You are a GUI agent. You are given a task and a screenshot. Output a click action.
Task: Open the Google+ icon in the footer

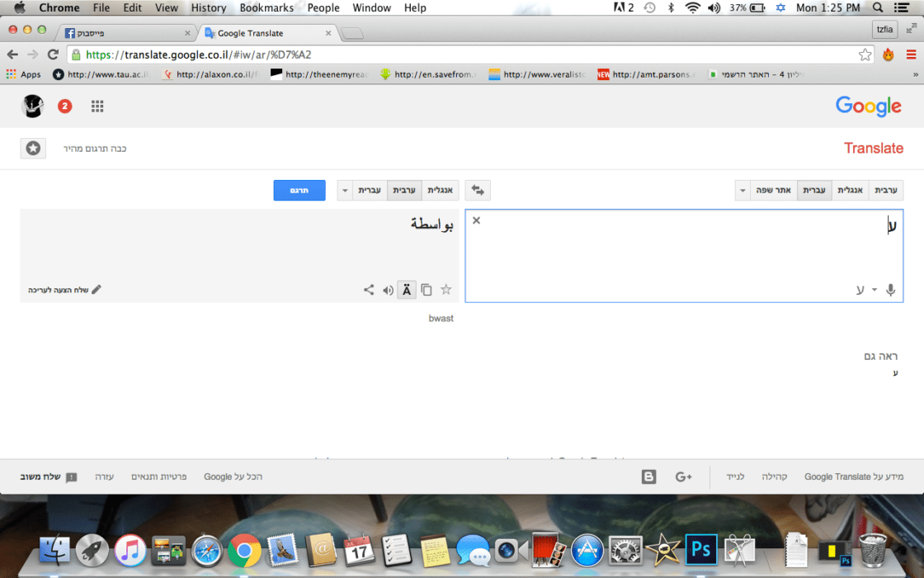point(684,476)
